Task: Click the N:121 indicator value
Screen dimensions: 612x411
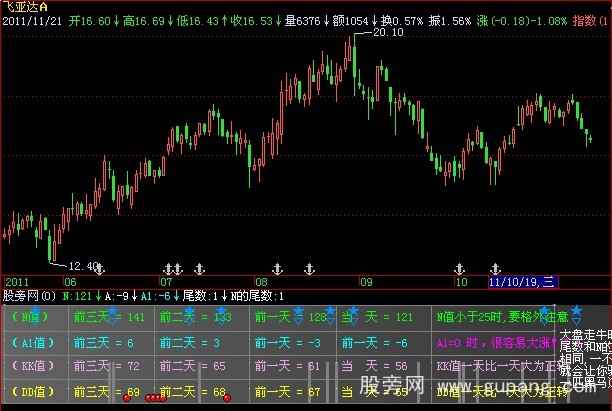Action: 77,296
